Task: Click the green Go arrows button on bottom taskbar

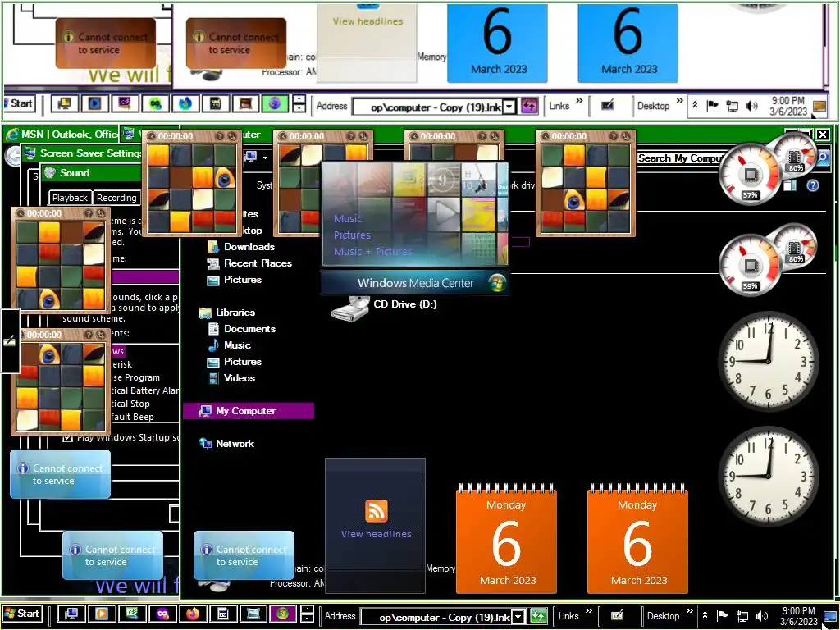Action: pos(538,616)
